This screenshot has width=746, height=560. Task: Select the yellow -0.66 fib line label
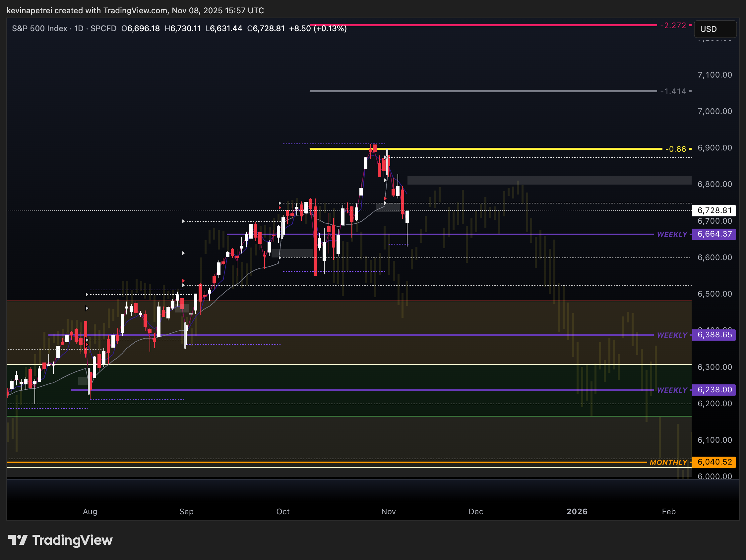[x=675, y=149]
